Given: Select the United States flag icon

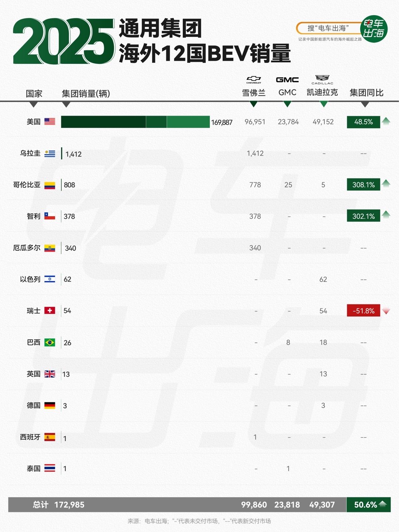Looking at the screenshot, I should [50, 122].
